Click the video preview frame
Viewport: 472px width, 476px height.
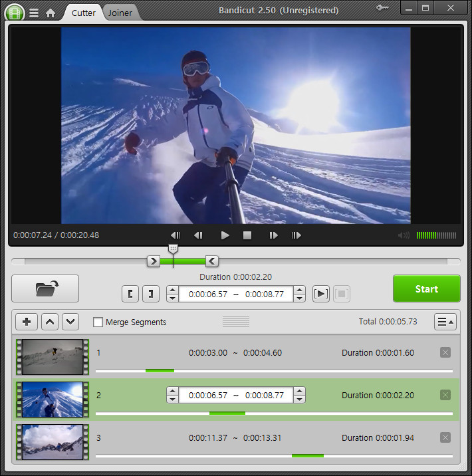point(236,126)
